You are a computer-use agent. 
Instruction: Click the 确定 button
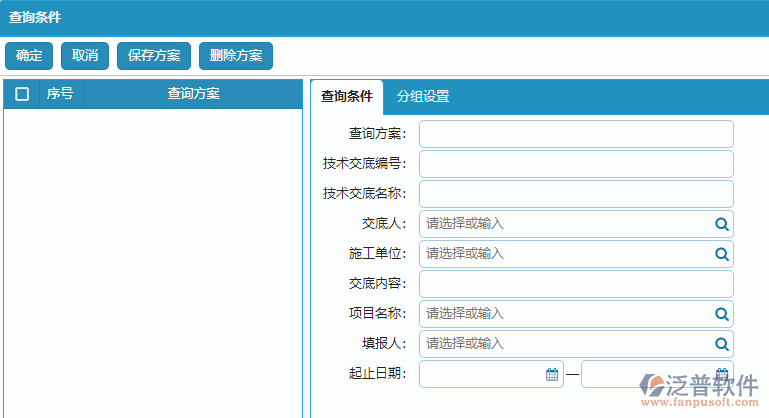(x=29, y=56)
